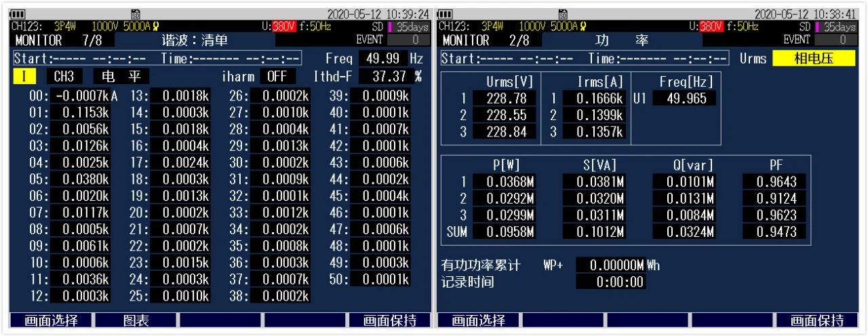Toggle the yellow 相电压 Urms selector
The image size is (868, 336).
click(814, 58)
